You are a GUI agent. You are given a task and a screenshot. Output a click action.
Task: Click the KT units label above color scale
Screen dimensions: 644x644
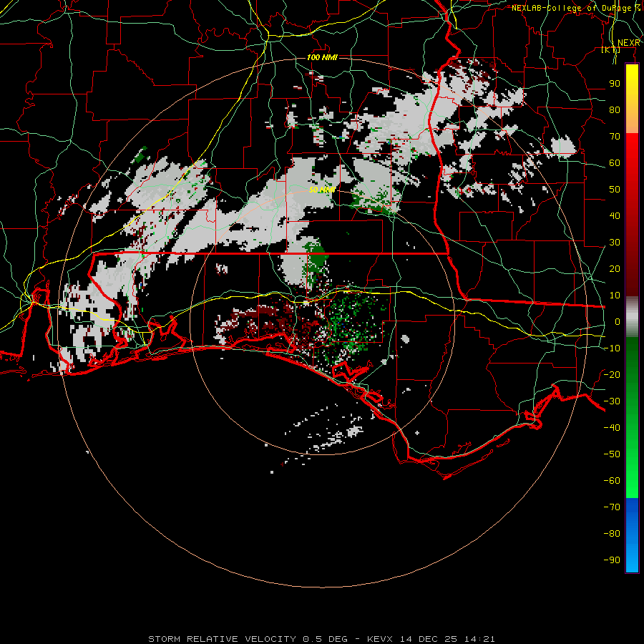tap(611, 49)
